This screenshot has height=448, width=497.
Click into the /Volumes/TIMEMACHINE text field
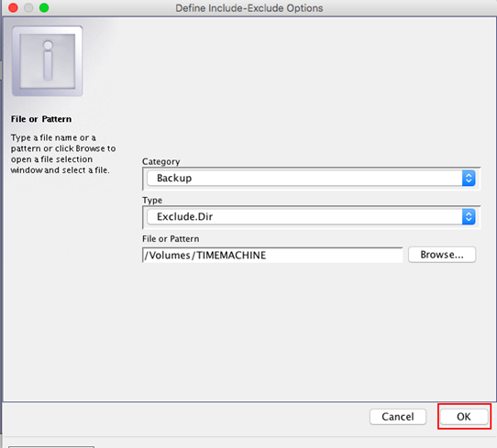point(272,256)
